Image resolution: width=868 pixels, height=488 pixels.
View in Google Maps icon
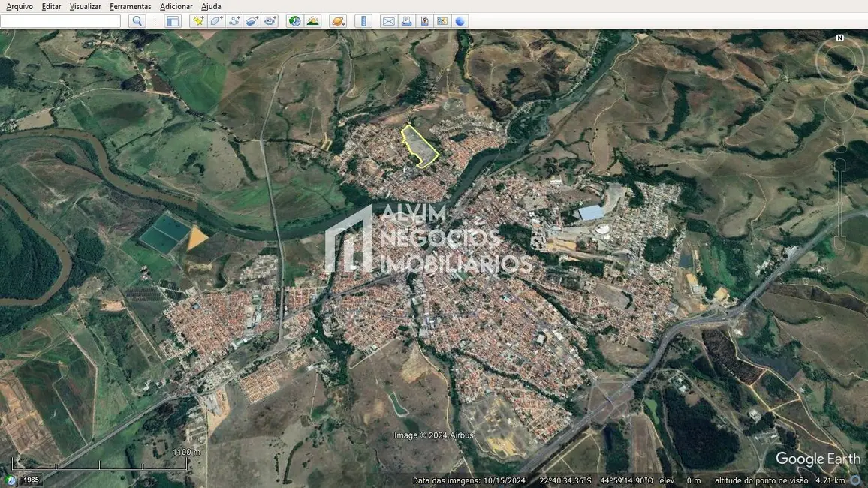[442, 21]
